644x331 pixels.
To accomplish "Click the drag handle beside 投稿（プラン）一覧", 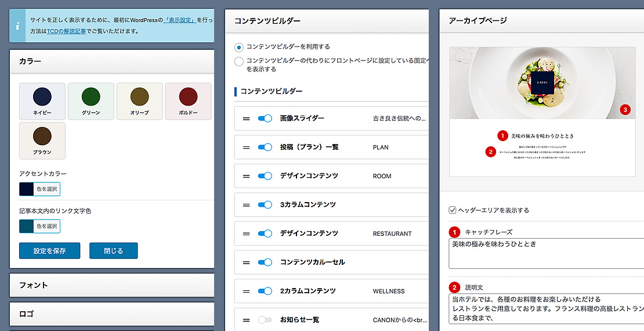I will (x=246, y=147).
